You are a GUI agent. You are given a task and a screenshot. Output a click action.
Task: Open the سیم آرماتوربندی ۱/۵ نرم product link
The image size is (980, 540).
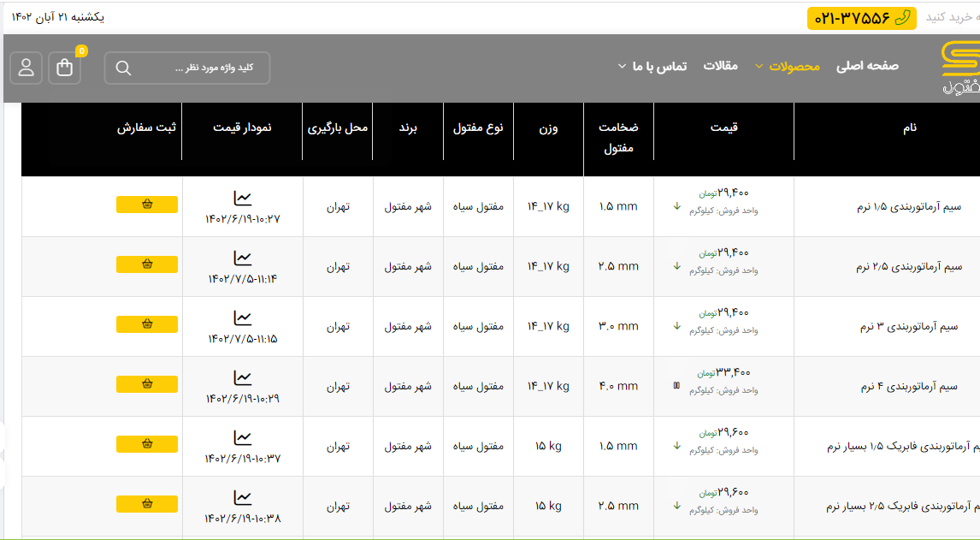tap(910, 207)
